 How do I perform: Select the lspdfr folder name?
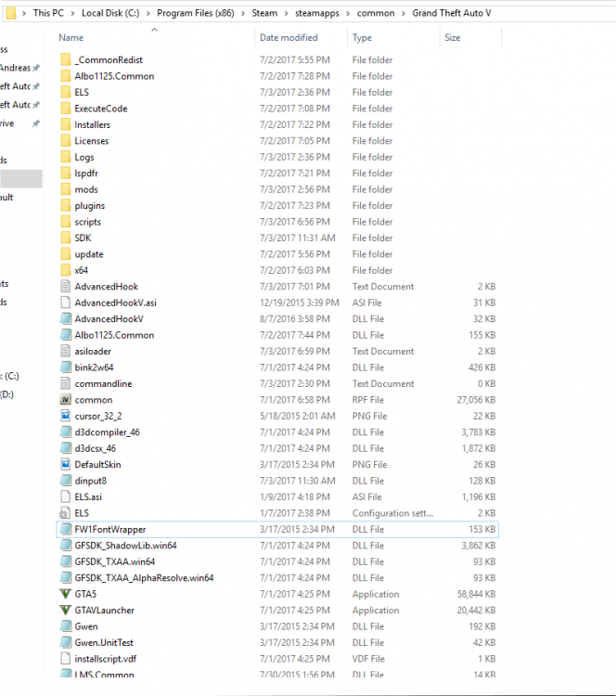[86, 174]
